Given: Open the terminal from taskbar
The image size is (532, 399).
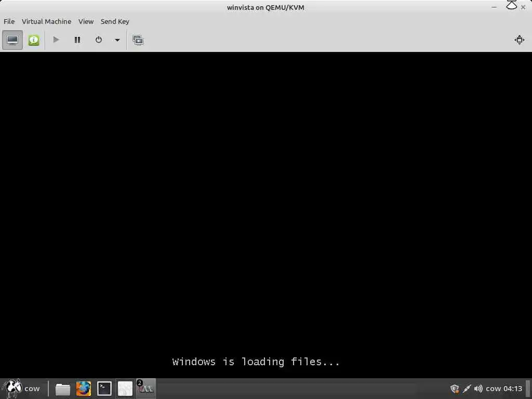Looking at the screenshot, I should coord(104,389).
